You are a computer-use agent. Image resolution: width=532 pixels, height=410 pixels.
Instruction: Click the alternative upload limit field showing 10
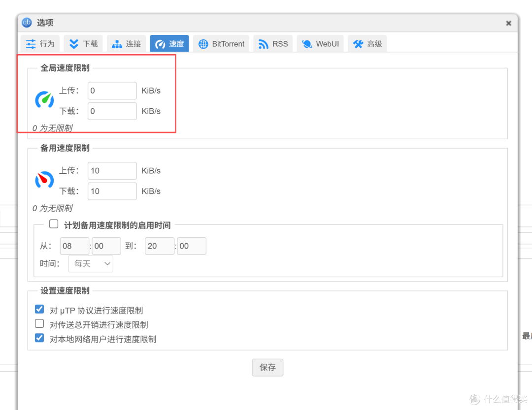(x=112, y=171)
